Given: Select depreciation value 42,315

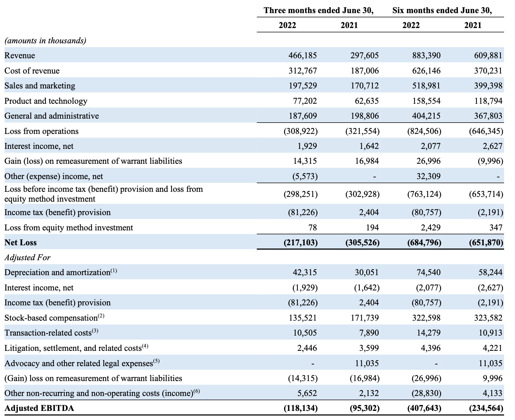Looking at the screenshot, I should click(305, 272).
